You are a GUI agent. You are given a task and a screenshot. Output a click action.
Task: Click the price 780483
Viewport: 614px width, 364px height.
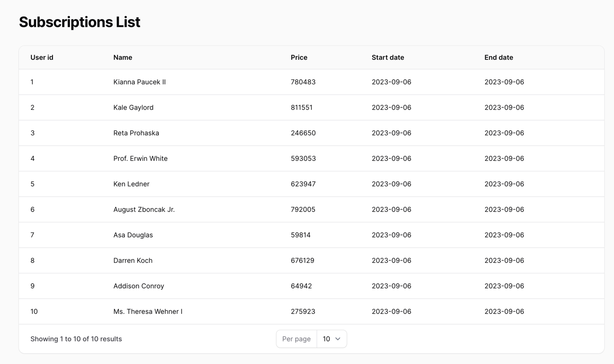[303, 82]
